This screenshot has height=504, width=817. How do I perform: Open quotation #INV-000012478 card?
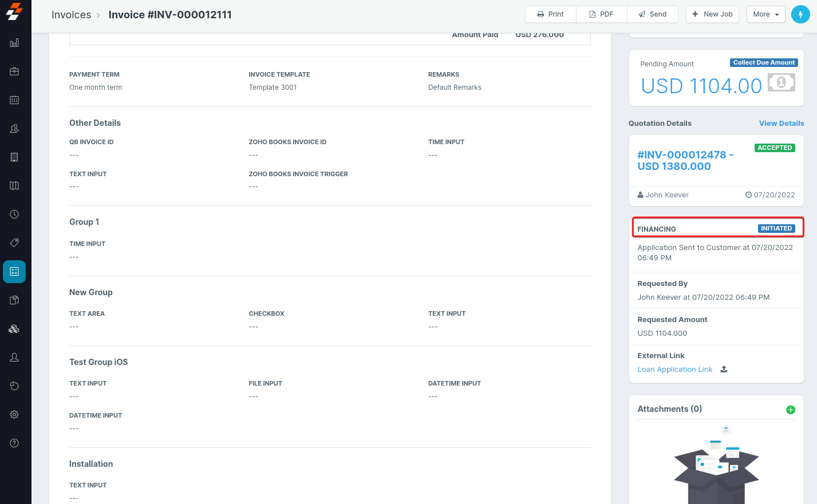[685, 161]
